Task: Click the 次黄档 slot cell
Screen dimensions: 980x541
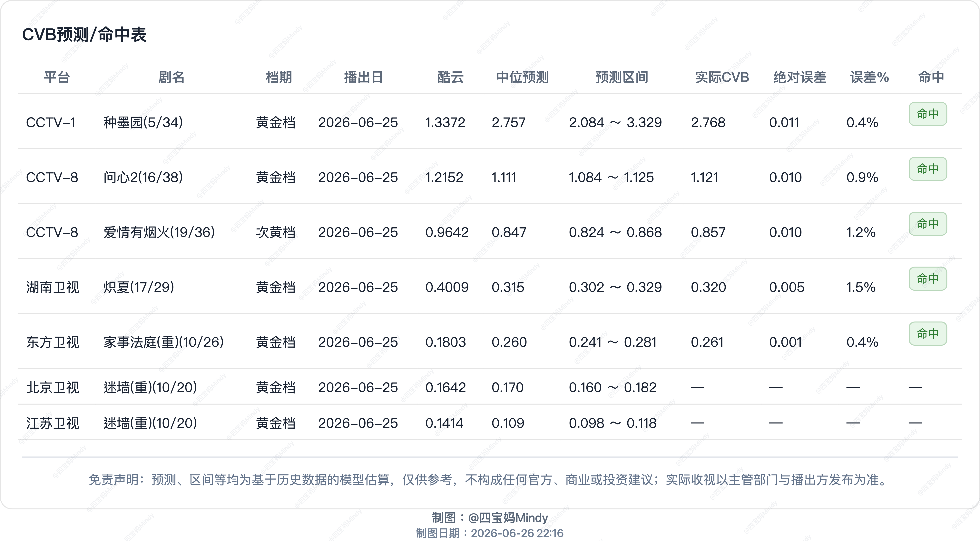Action: pyautogui.click(x=276, y=232)
